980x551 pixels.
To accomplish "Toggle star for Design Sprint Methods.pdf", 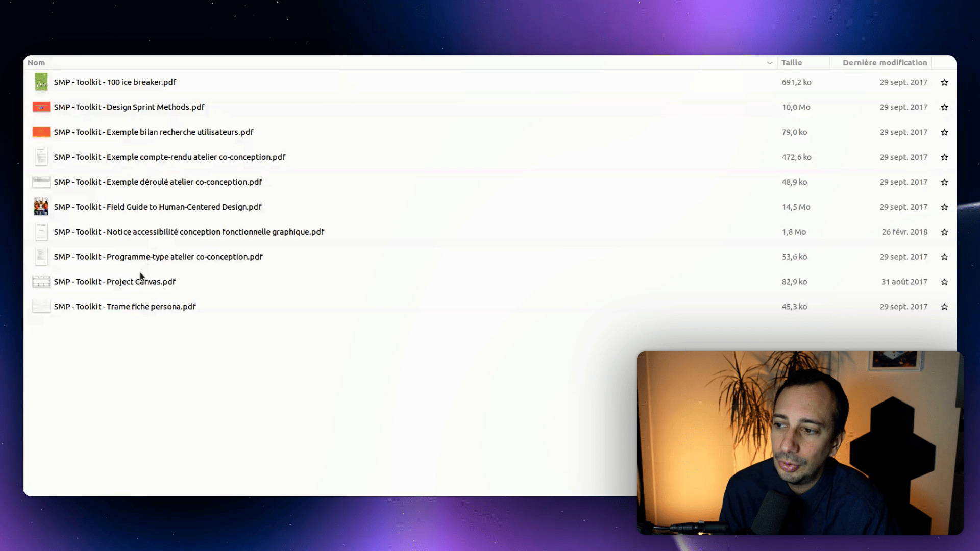I will click(944, 107).
